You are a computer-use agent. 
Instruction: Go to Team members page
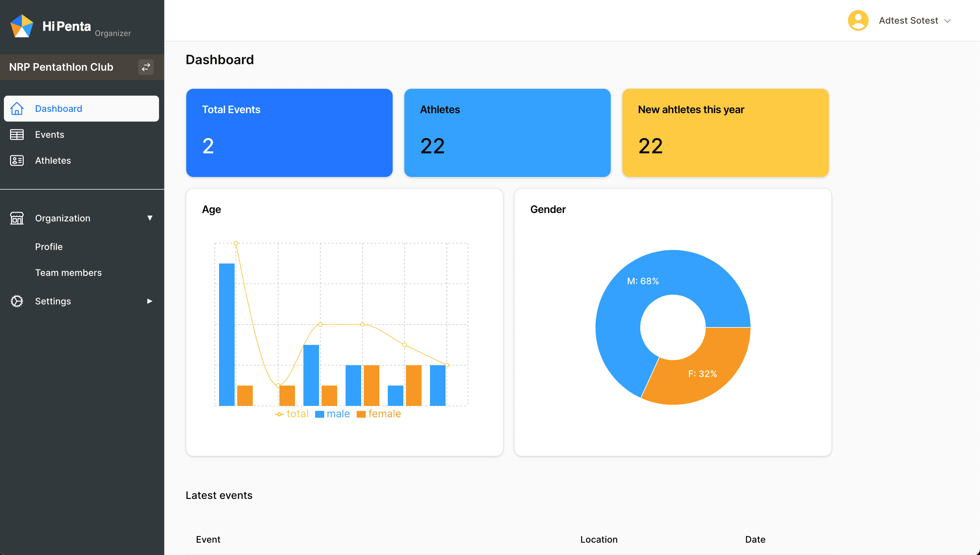point(68,273)
